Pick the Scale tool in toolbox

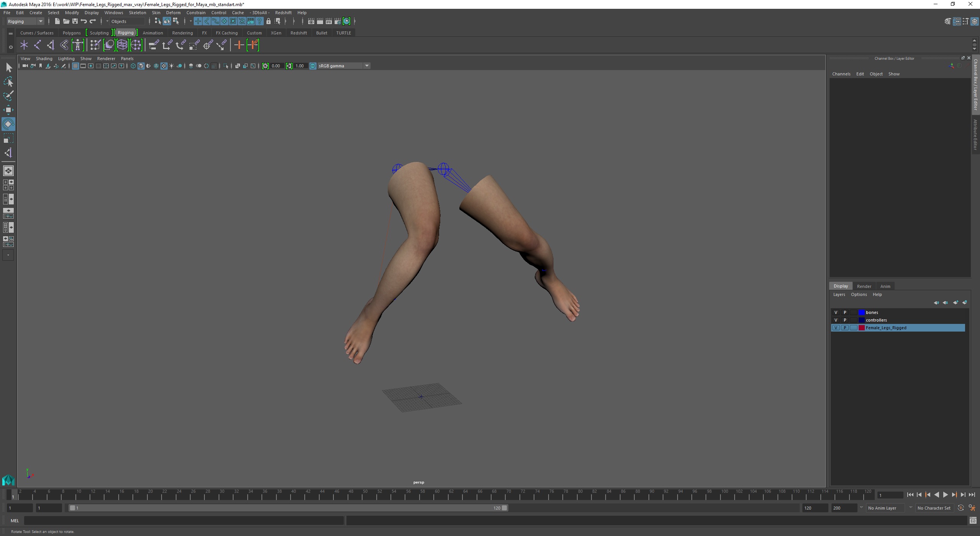tap(8, 138)
